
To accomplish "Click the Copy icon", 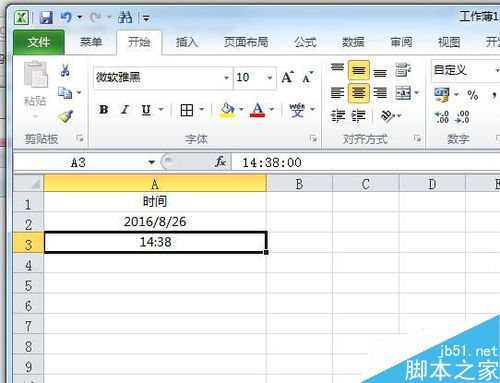I will [65, 92].
